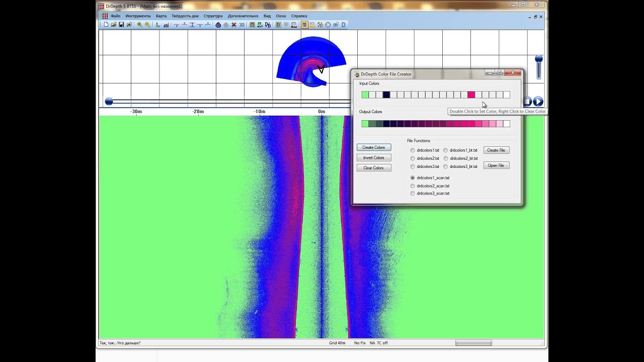Select the drdcolors3.txt radio button
644x362 pixels.
tap(413, 166)
